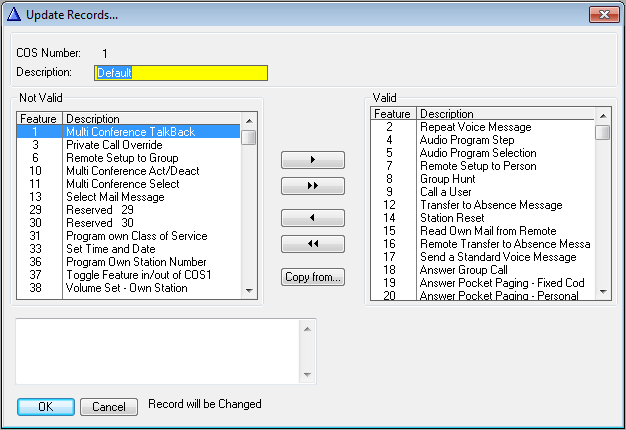Sort Not Valid list by Feature header
This screenshot has width=626, height=430.
[x=39, y=119]
